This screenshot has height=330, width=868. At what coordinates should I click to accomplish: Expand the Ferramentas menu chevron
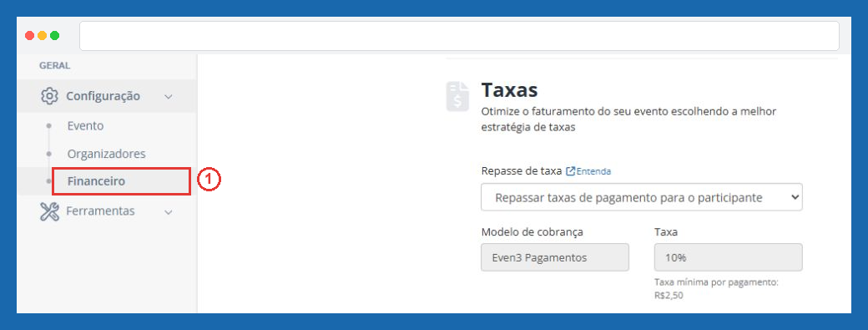[169, 211]
